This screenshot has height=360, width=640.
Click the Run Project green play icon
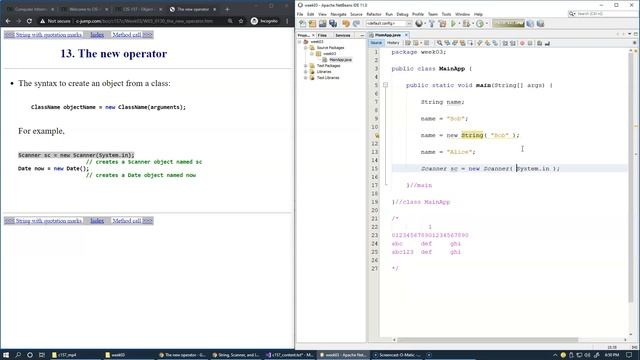click(x=453, y=24)
